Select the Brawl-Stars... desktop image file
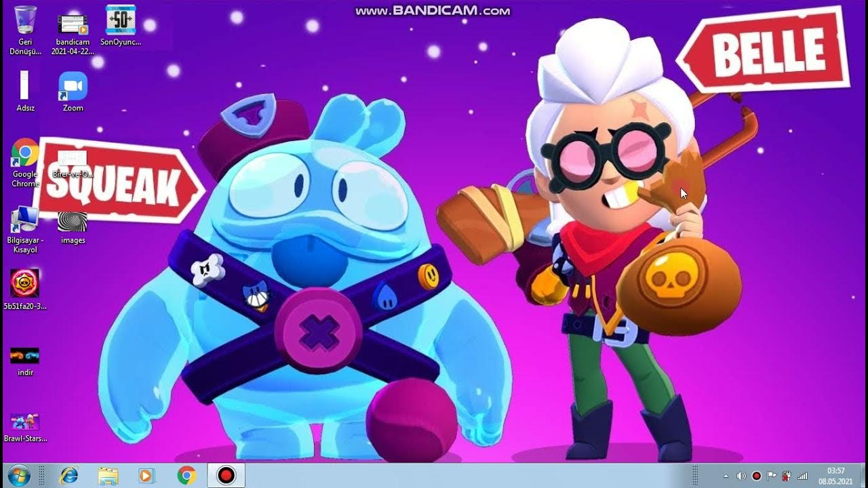 click(x=25, y=427)
